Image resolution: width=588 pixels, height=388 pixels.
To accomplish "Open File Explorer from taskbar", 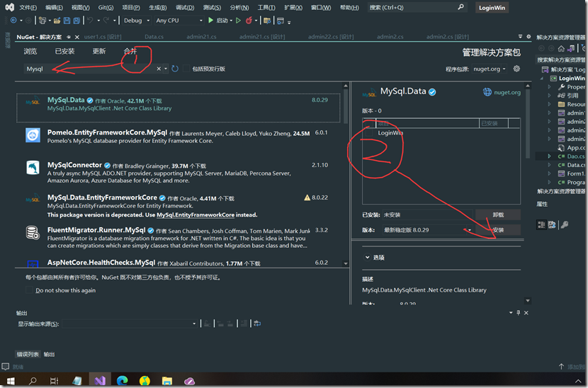I will coord(167,381).
